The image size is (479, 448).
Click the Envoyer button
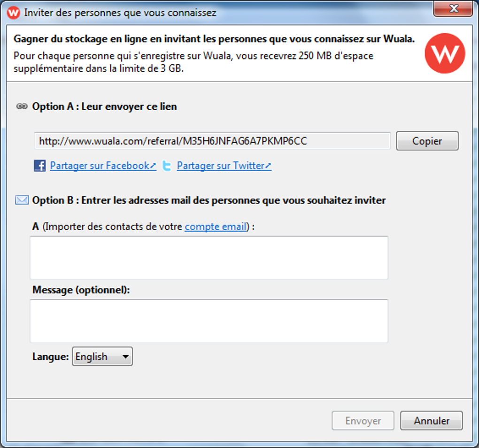point(363,421)
